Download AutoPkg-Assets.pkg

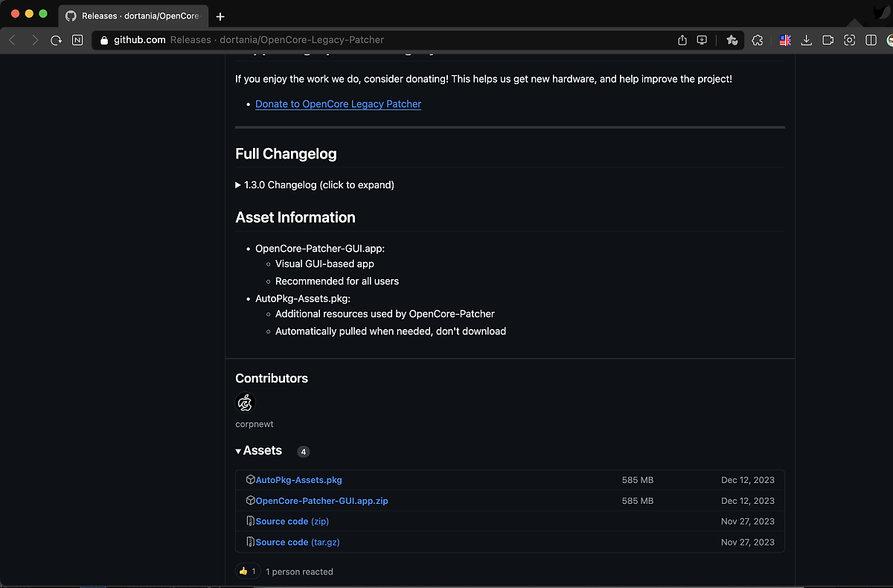[x=298, y=480]
